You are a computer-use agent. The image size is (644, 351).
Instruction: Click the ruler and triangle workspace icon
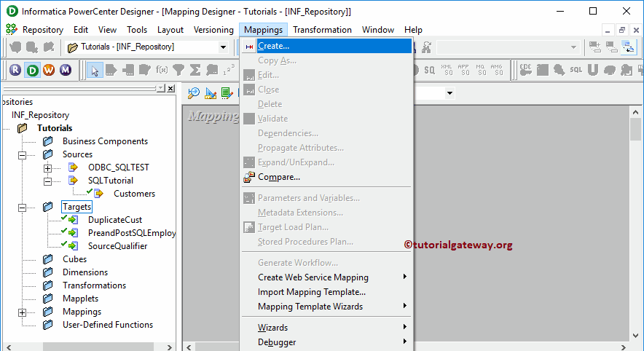(x=211, y=93)
